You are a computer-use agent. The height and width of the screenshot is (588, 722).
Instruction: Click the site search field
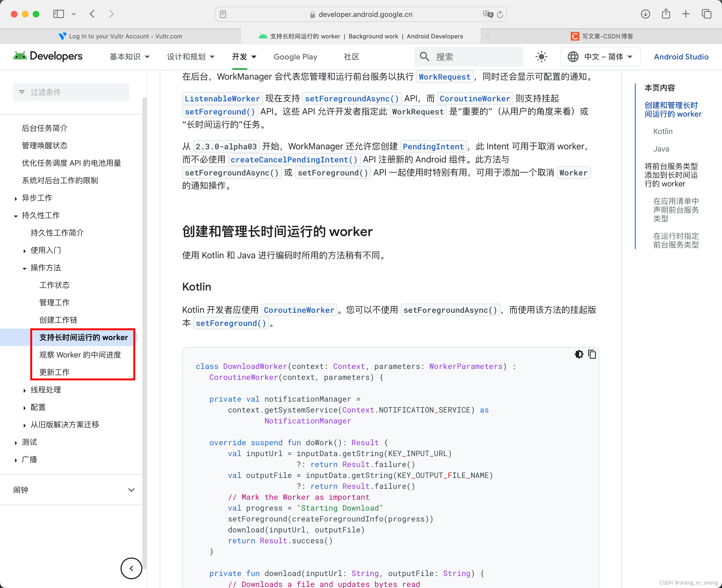pos(468,57)
